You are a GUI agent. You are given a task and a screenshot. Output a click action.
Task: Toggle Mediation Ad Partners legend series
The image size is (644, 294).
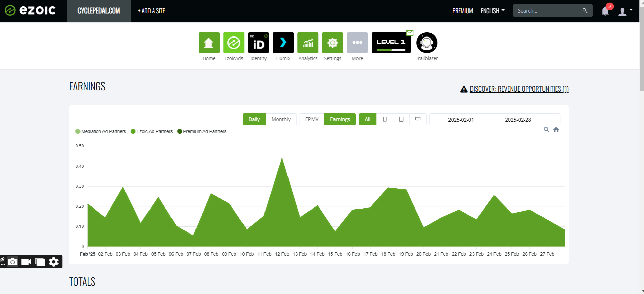pos(101,131)
